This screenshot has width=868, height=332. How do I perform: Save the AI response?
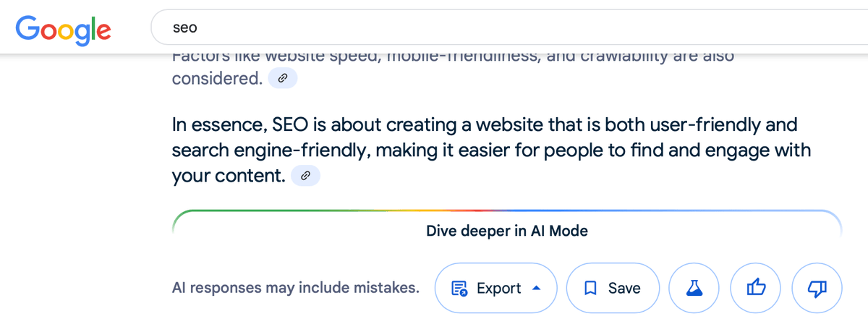[613, 288]
